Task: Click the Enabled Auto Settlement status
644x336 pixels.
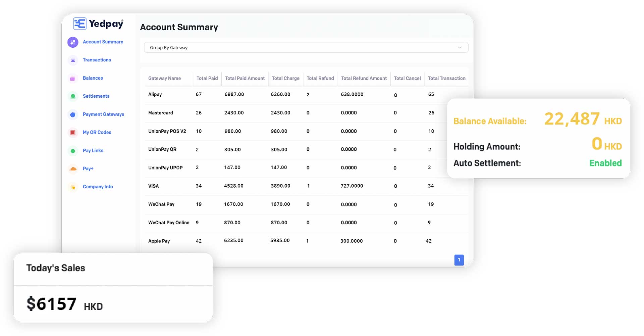Action: tap(605, 163)
